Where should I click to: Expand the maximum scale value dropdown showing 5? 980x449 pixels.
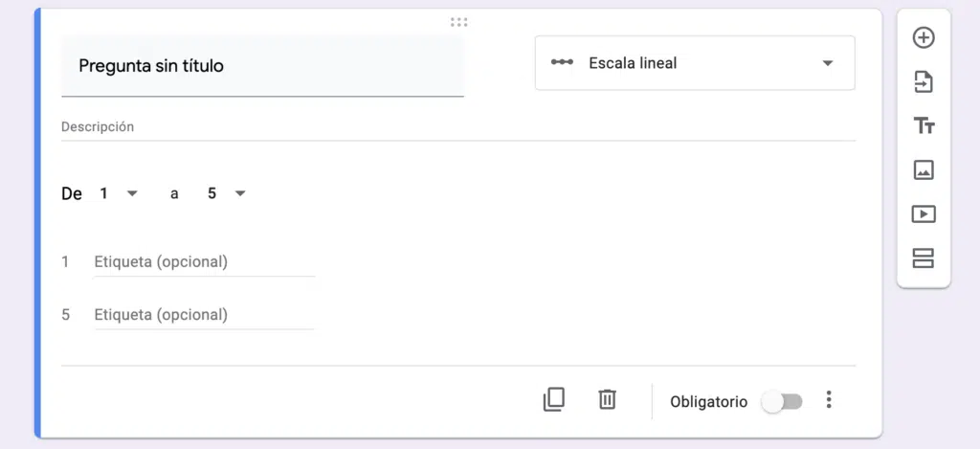point(227,193)
